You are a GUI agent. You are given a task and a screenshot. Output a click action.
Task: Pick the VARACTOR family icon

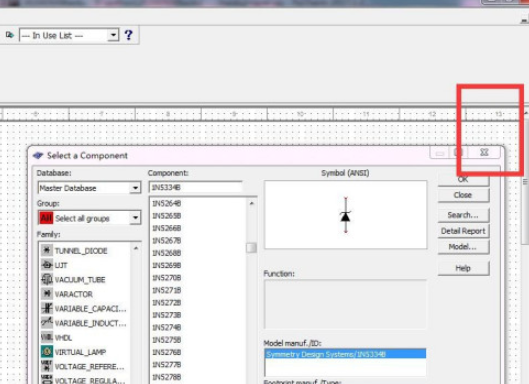pyautogui.click(x=47, y=294)
